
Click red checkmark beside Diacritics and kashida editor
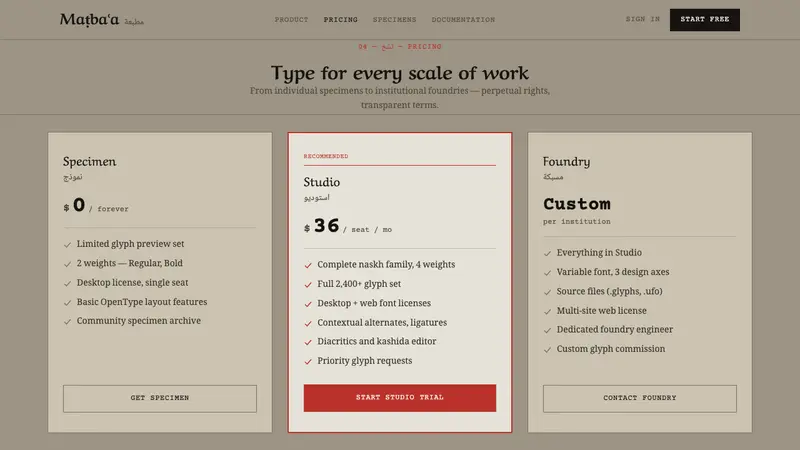(308, 342)
